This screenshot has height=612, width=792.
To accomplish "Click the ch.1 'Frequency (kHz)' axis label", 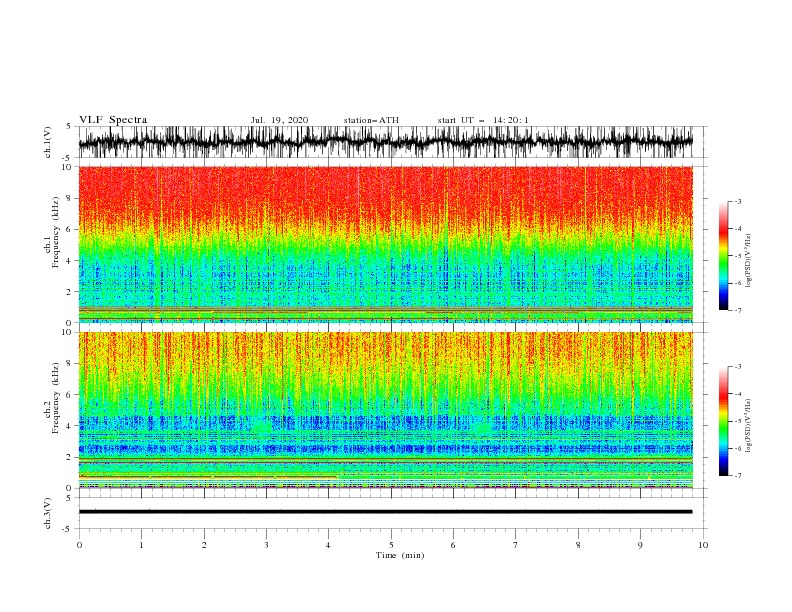I will click(56, 232).
